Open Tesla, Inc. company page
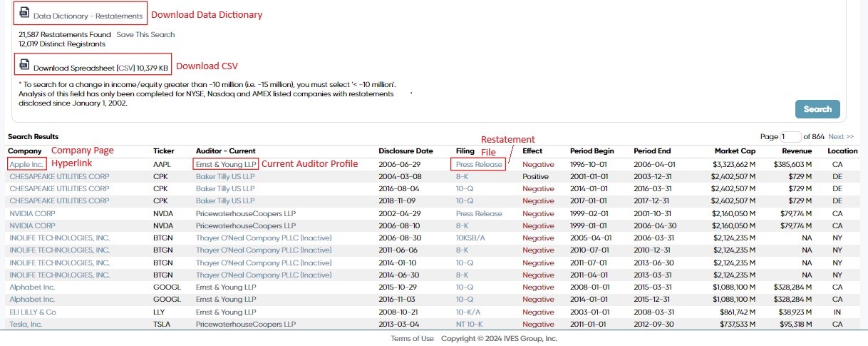The height and width of the screenshot is (346, 868). click(x=26, y=324)
